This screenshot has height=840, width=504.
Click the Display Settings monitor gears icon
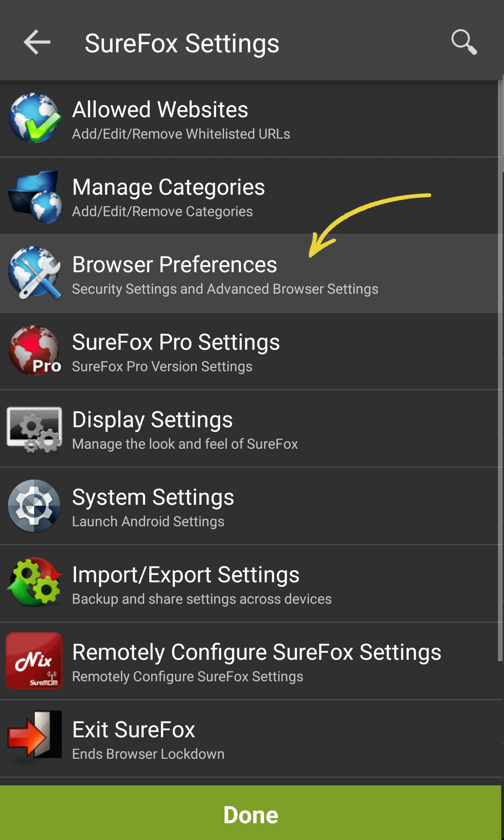click(35, 429)
